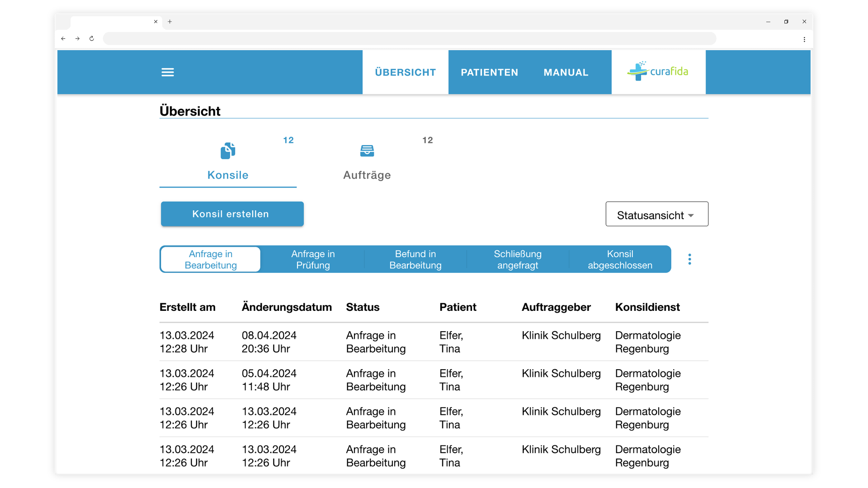The height and width of the screenshot is (488, 868).
Task: Click the Konsildienst column header
Action: [x=647, y=307]
